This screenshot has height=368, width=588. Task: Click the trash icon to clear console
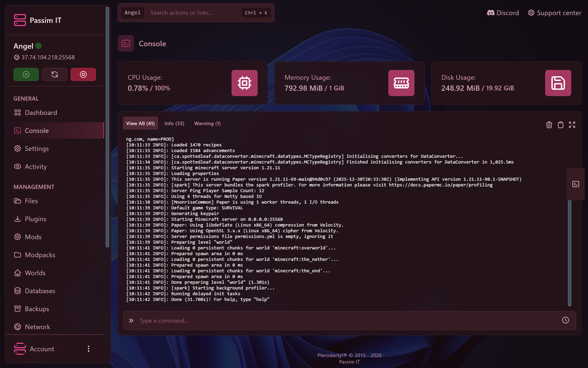pyautogui.click(x=549, y=125)
